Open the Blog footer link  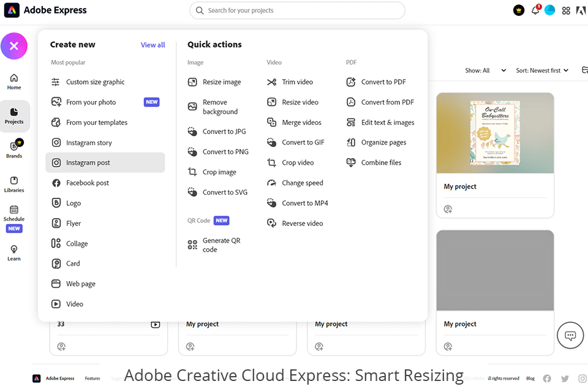[530, 378]
